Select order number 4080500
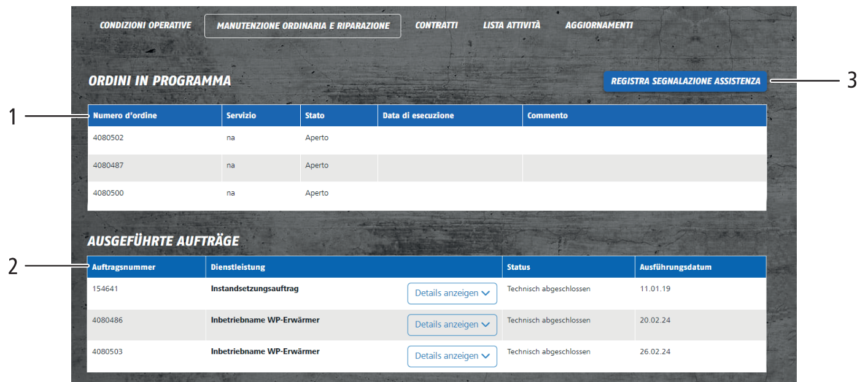Screen dimensions: 868x382 pyautogui.click(x=108, y=193)
